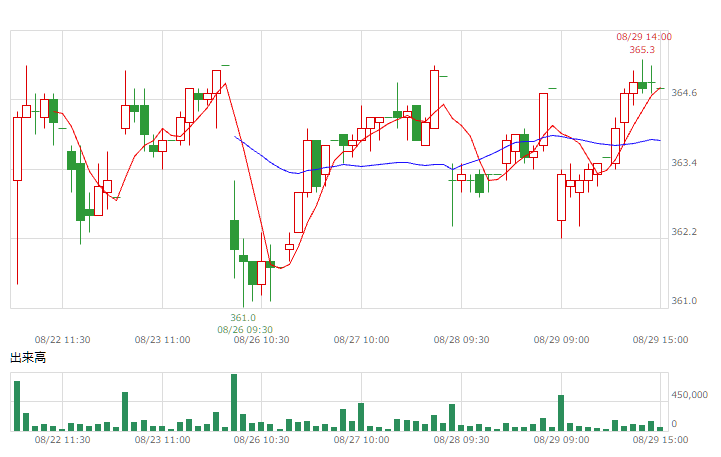Click 08/29 15:00 label under volume chart
The width and height of the screenshot is (721, 457).
pyautogui.click(x=660, y=440)
